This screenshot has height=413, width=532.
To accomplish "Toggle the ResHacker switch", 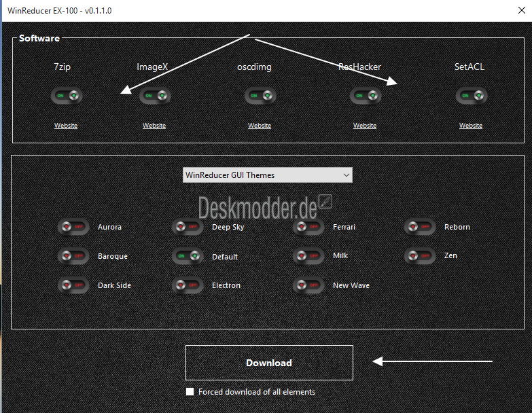I will [x=366, y=96].
